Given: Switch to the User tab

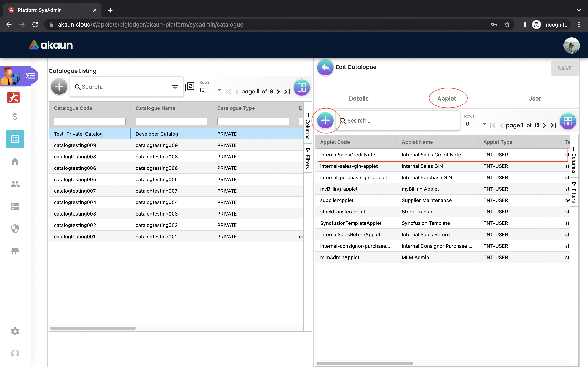Looking at the screenshot, I should coord(534,98).
